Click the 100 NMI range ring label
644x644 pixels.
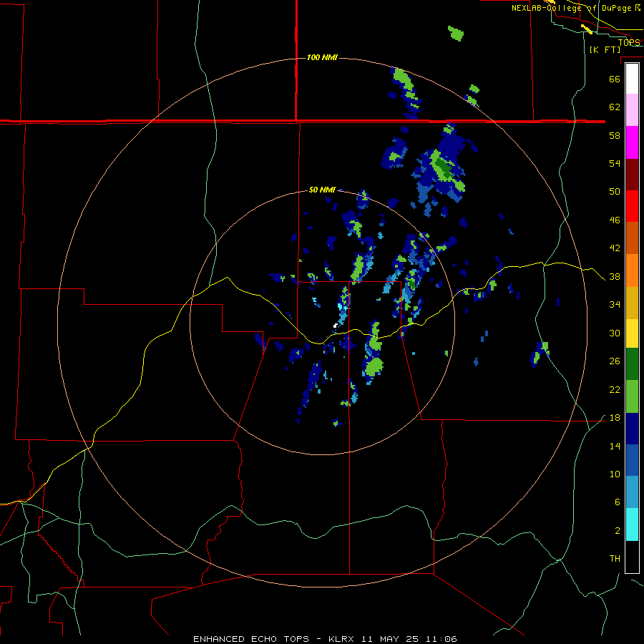click(322, 57)
